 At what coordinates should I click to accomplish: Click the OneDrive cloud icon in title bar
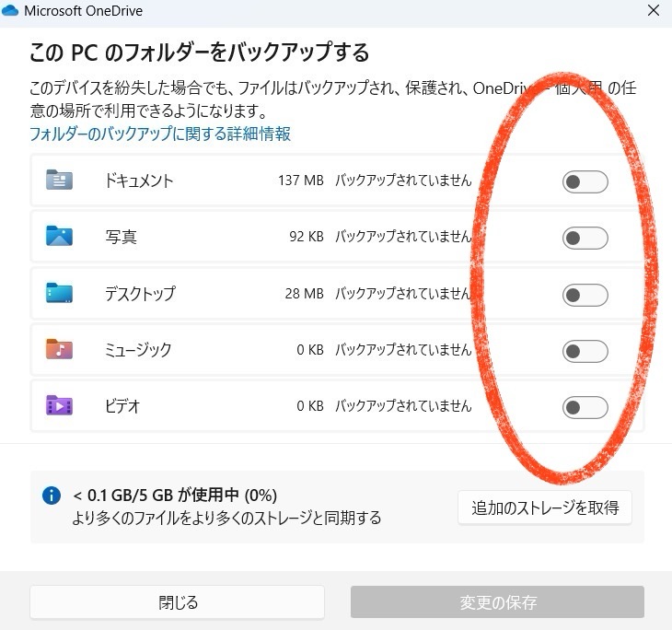coord(10,12)
